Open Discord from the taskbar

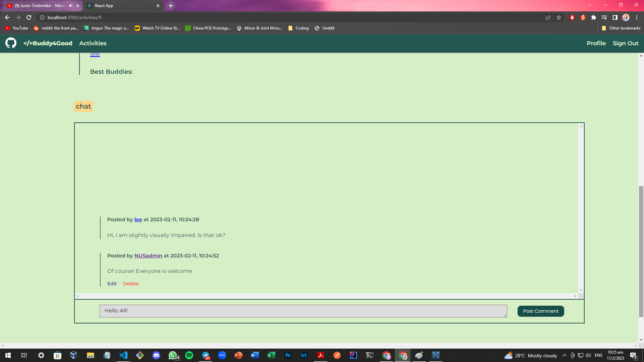[x=156, y=355]
